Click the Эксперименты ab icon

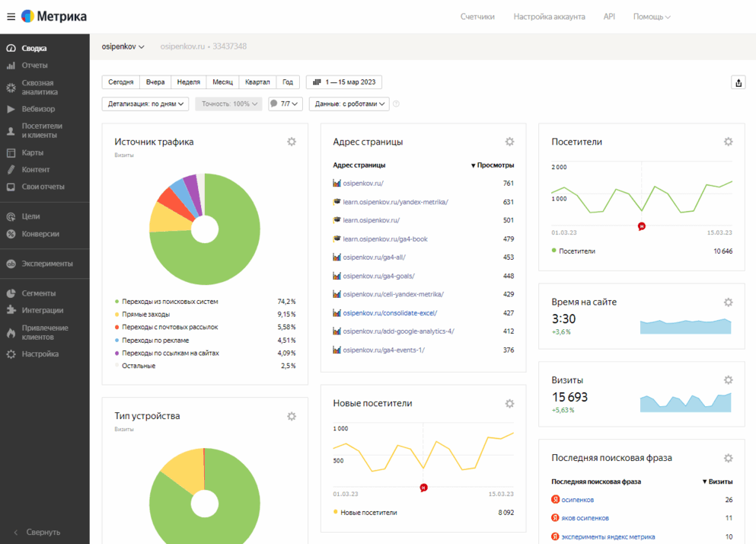point(11,264)
